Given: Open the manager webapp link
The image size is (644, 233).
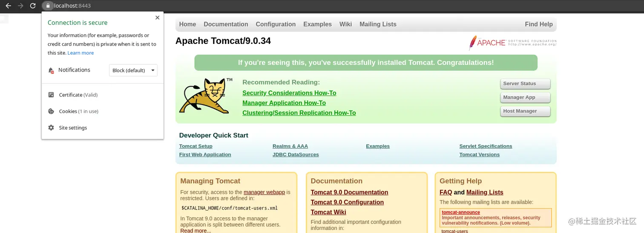Looking at the screenshot, I should click(x=264, y=192).
